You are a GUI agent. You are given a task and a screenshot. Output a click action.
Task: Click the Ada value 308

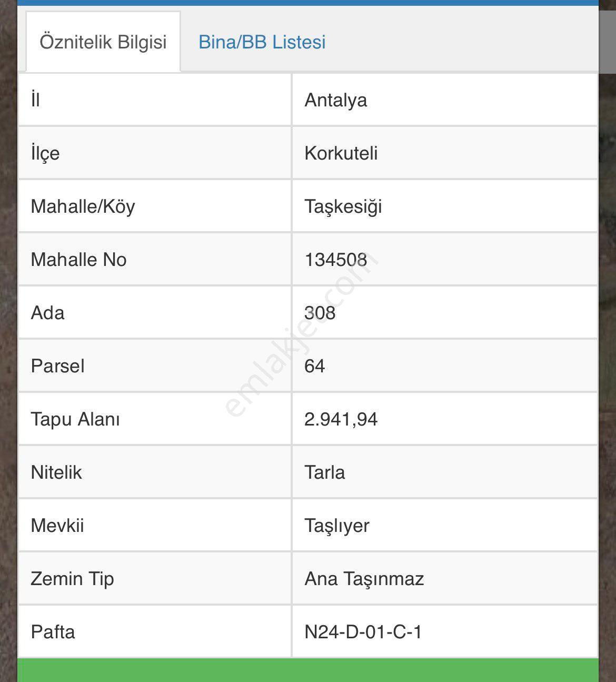[320, 313]
